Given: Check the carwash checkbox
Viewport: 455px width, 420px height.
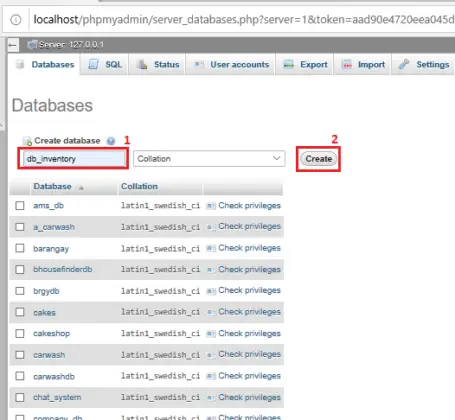Looking at the screenshot, I should (20, 355).
